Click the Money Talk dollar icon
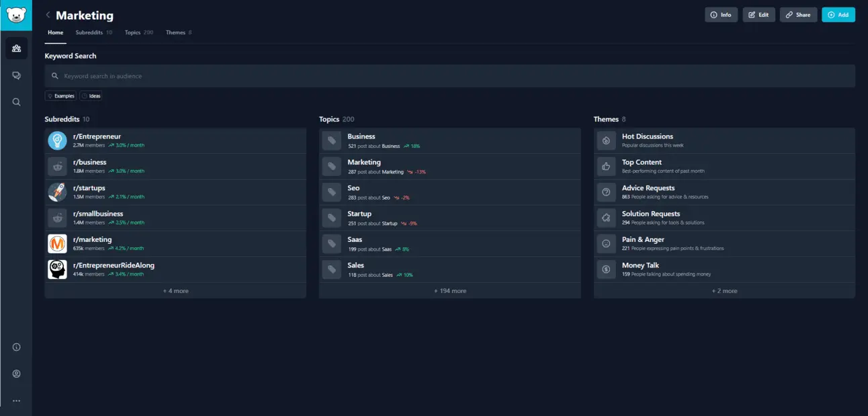The image size is (868, 416). pyautogui.click(x=606, y=269)
